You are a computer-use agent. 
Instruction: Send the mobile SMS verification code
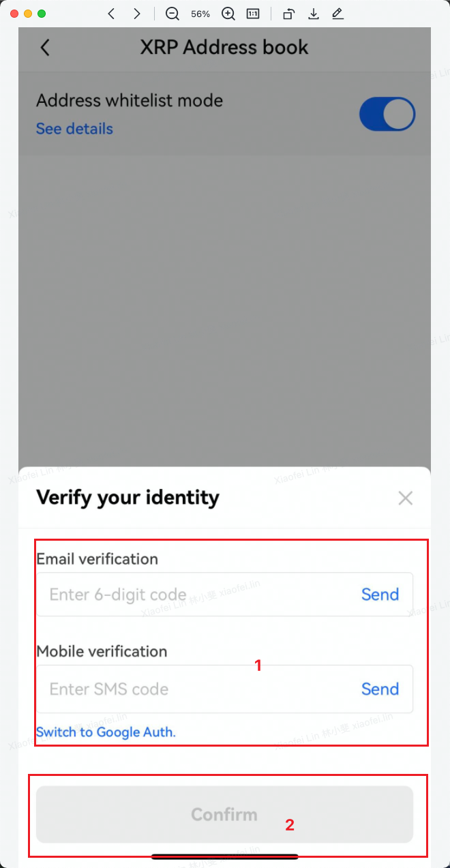[x=380, y=689]
